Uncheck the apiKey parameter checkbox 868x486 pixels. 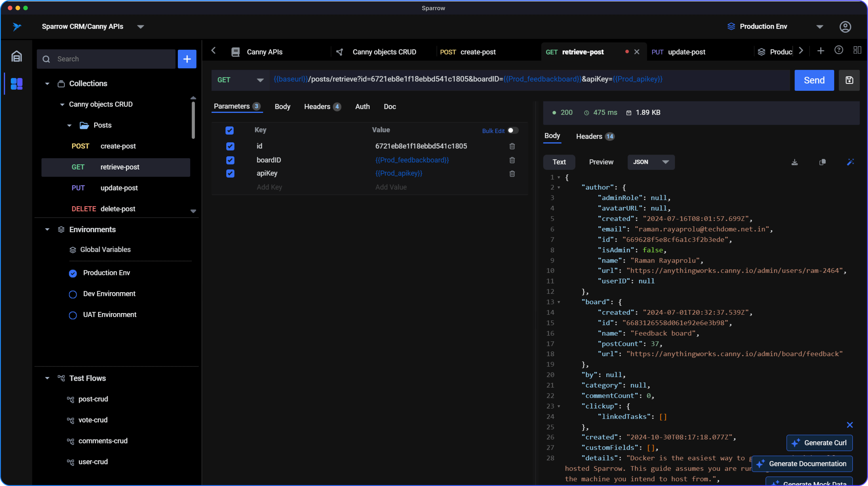230,173
